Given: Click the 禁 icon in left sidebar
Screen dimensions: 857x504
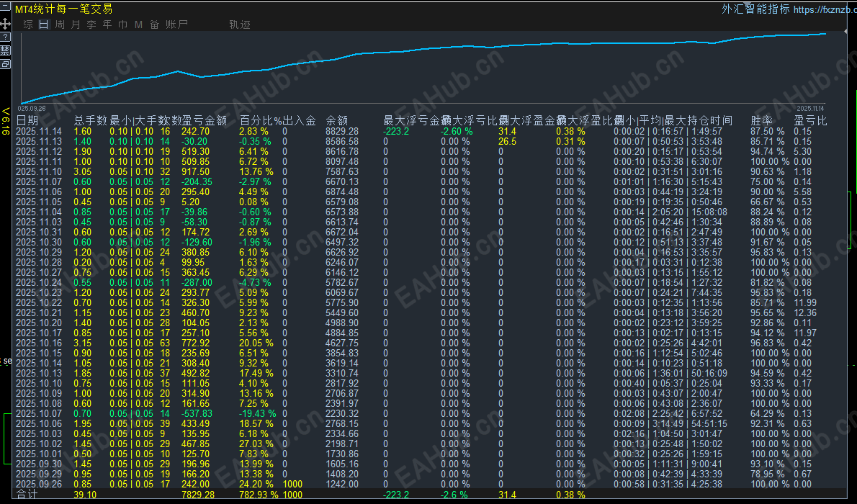Looking at the screenshot, I should 6,50.
